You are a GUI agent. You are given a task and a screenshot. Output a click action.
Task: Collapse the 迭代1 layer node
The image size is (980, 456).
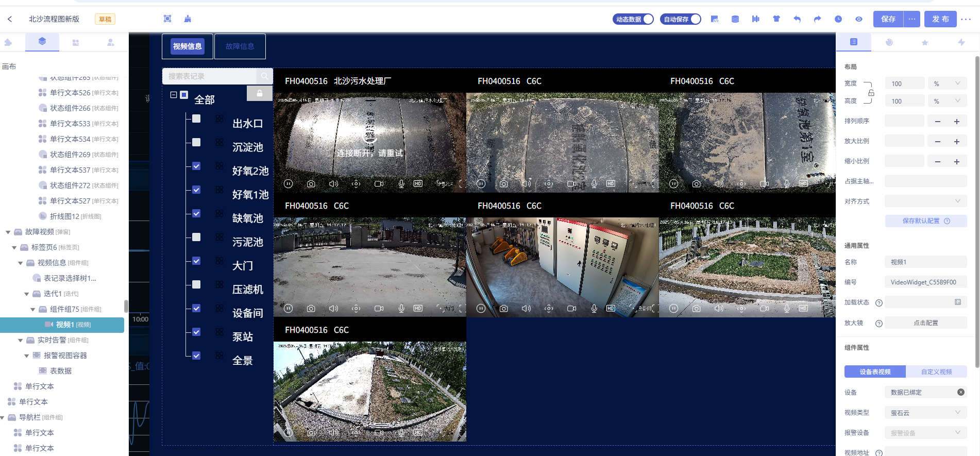(26, 294)
